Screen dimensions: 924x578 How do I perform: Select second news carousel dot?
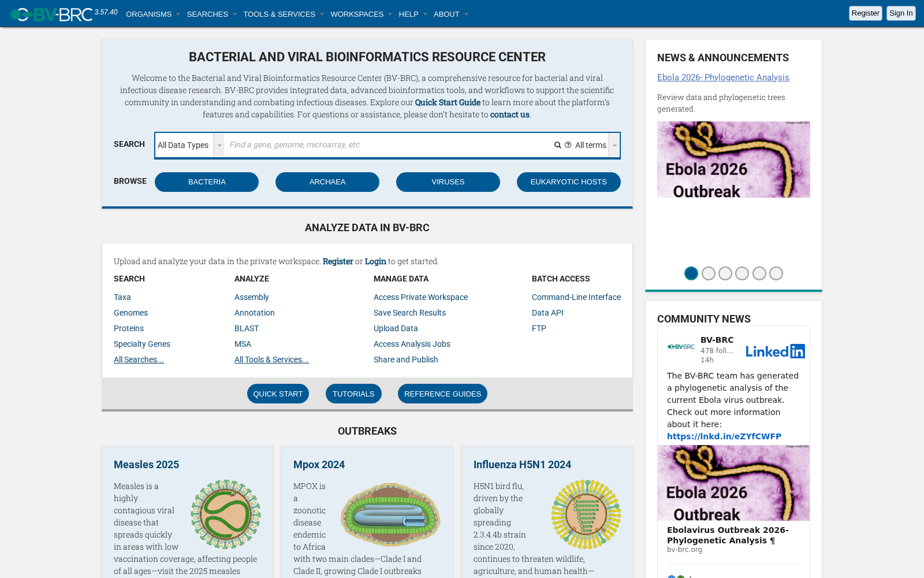click(709, 273)
